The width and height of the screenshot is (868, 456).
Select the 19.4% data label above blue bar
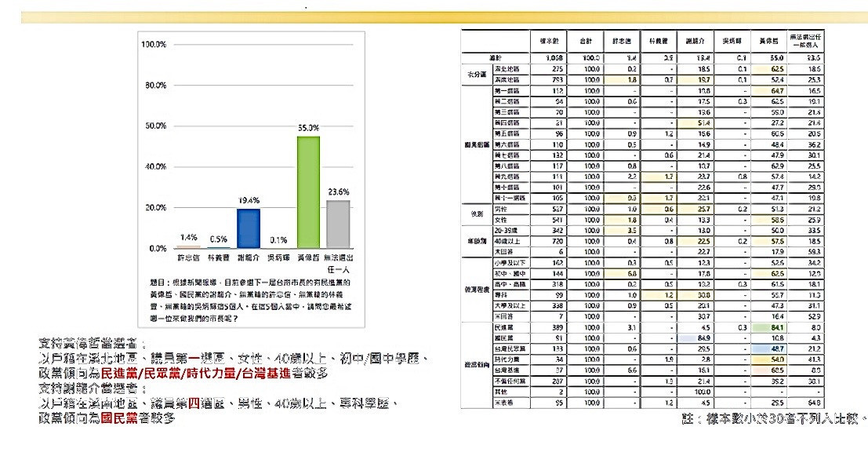click(249, 201)
